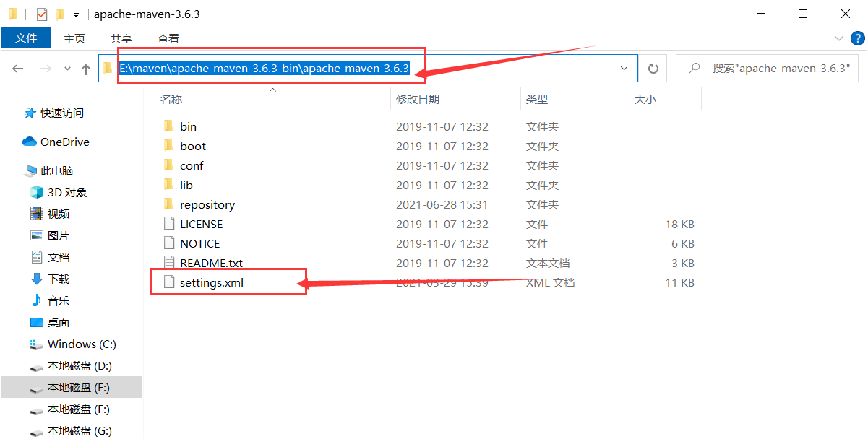Viewport: 868px width, 439px height.
Task: Click the "3 KB" size of README.txt
Action: pyautogui.click(x=683, y=263)
